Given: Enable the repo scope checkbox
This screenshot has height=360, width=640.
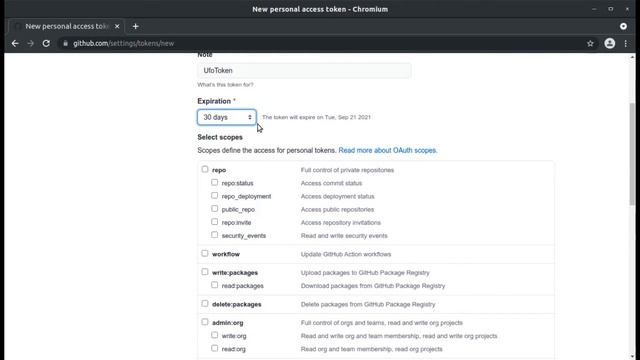Looking at the screenshot, I should [x=205, y=169].
